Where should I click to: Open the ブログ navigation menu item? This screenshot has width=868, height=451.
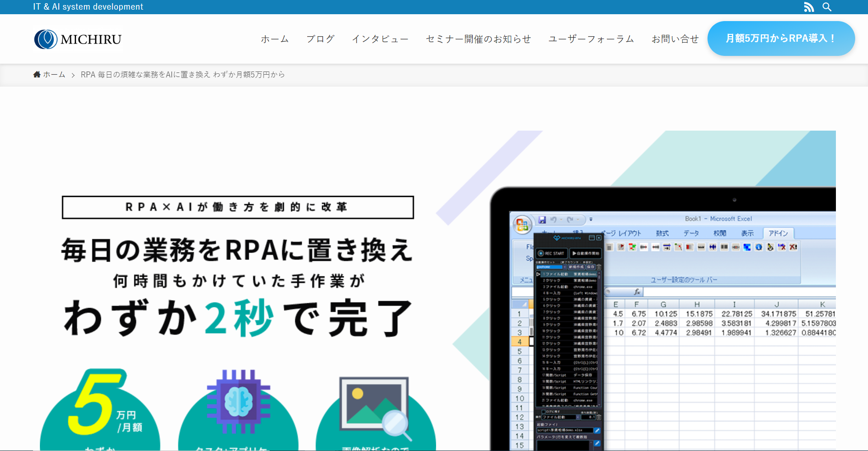click(x=321, y=39)
